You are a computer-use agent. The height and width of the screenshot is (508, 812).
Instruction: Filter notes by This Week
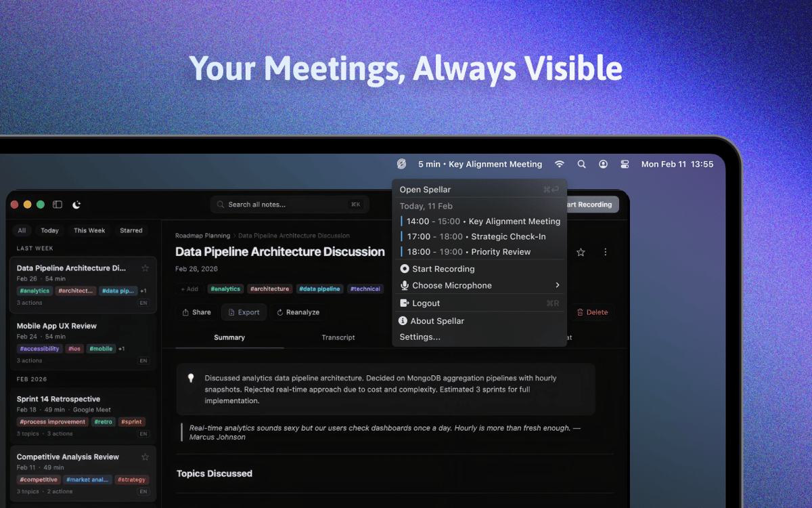tap(89, 230)
